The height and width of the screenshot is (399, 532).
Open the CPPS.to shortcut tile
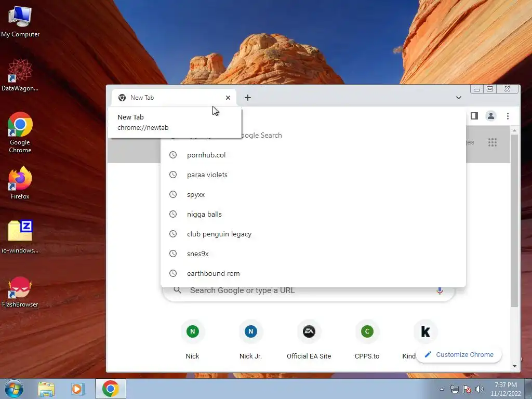tap(367, 340)
